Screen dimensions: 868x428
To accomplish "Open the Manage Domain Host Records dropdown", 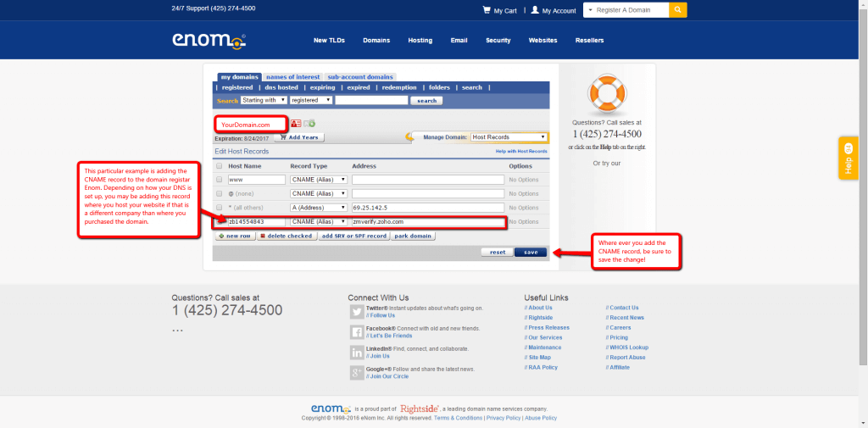I will (x=509, y=136).
